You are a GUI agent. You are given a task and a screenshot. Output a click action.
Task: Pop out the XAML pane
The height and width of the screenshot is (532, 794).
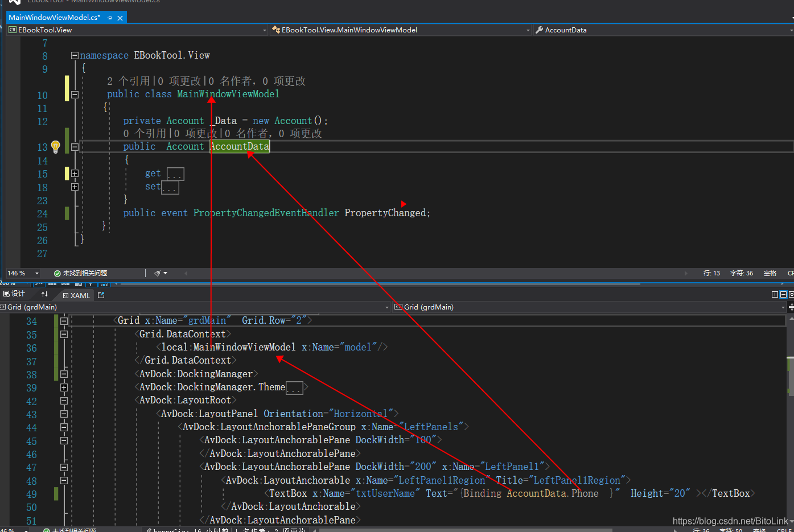pos(101,295)
